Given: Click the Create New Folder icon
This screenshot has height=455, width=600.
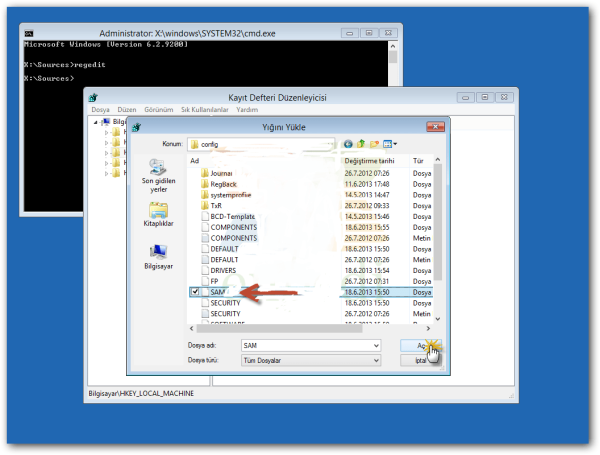Looking at the screenshot, I should point(374,144).
